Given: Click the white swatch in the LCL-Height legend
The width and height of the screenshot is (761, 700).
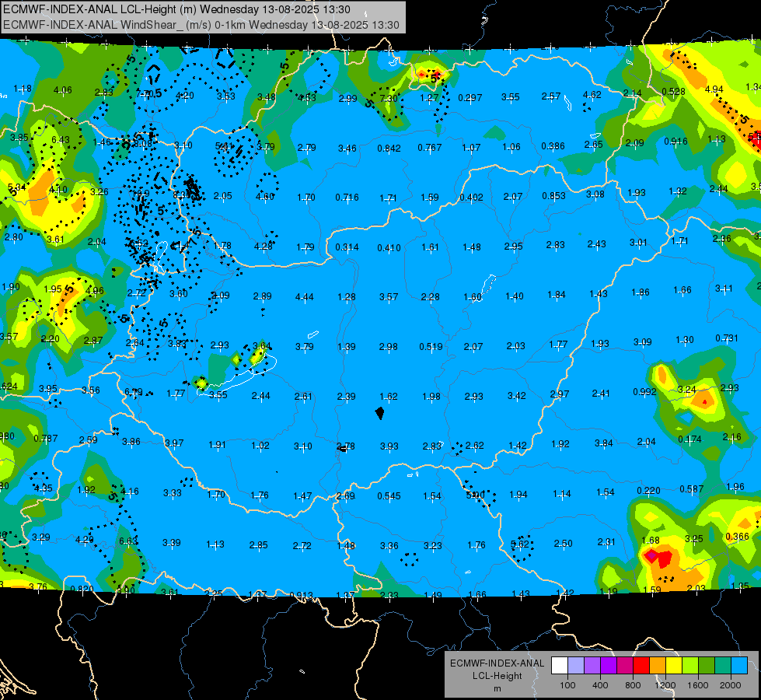Looking at the screenshot, I should click(x=560, y=666).
